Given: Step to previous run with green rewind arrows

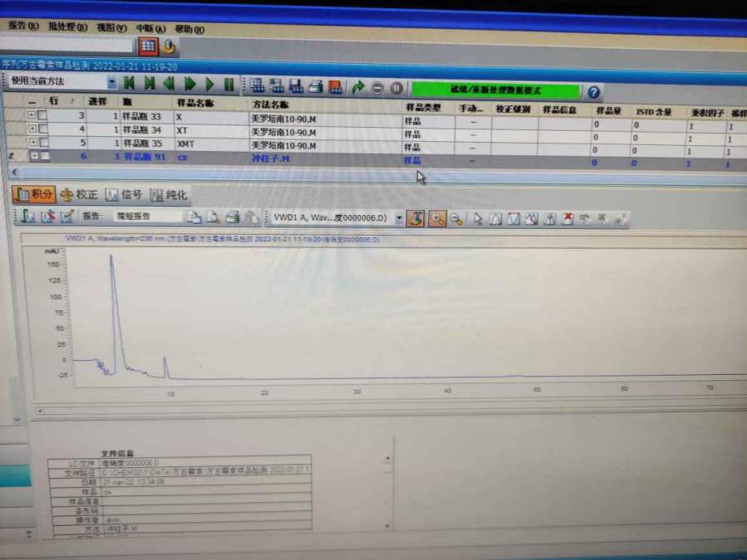Looking at the screenshot, I should [168, 84].
